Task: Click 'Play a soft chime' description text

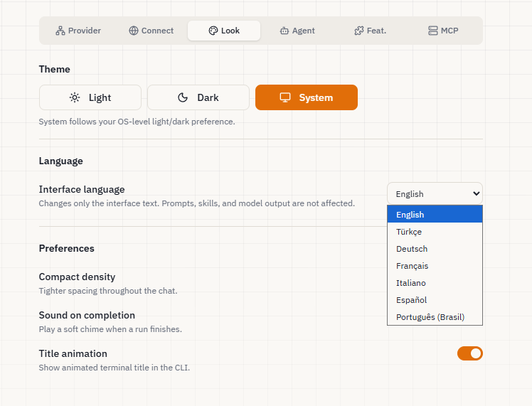Action: 110,329
